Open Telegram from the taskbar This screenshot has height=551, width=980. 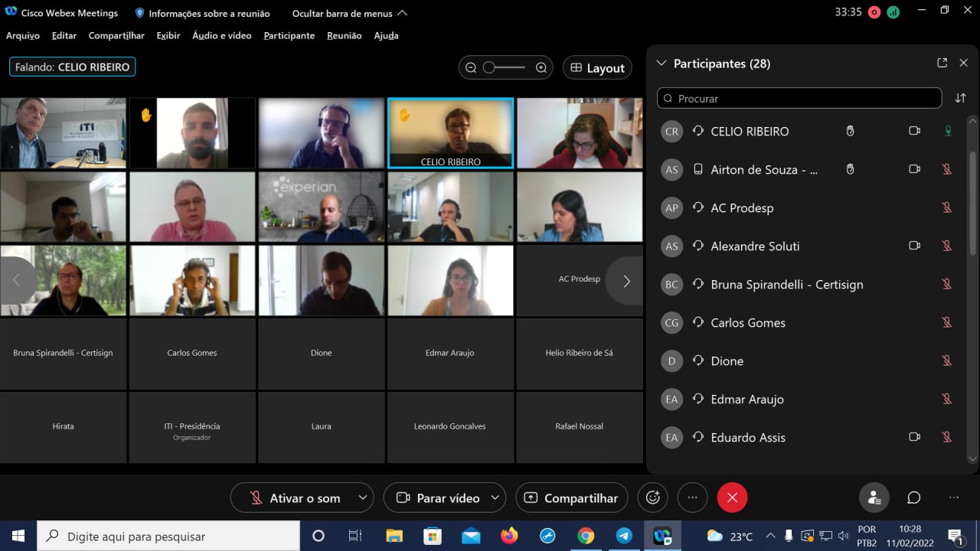pos(624,536)
